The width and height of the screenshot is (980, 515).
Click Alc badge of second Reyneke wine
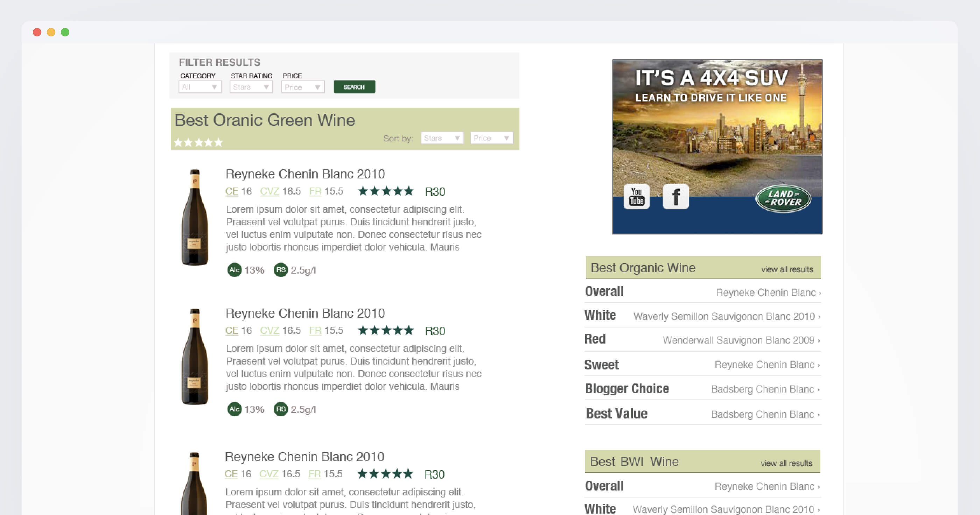tap(234, 409)
